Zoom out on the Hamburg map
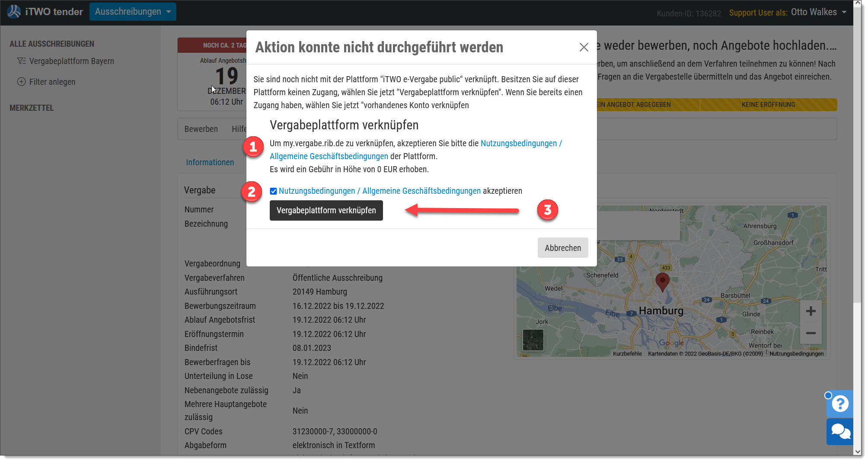The image size is (868, 462). (811, 333)
